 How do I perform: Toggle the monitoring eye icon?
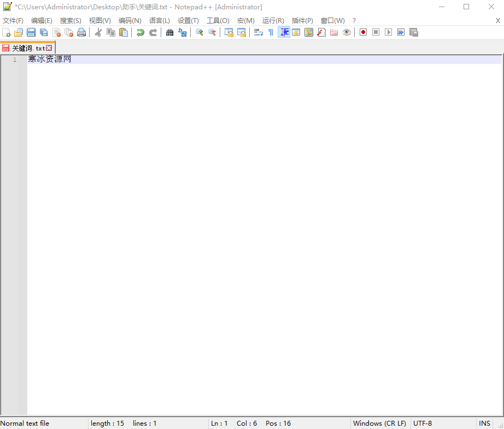(347, 32)
